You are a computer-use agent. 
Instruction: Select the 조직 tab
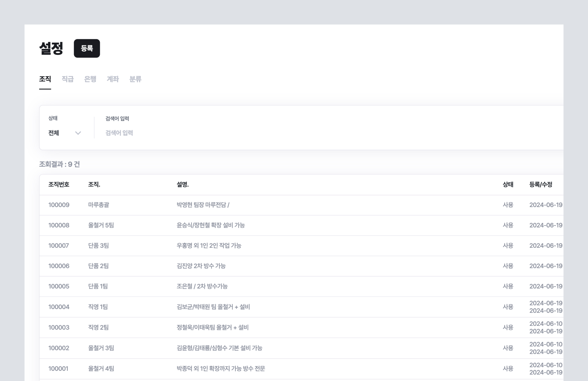pos(45,79)
